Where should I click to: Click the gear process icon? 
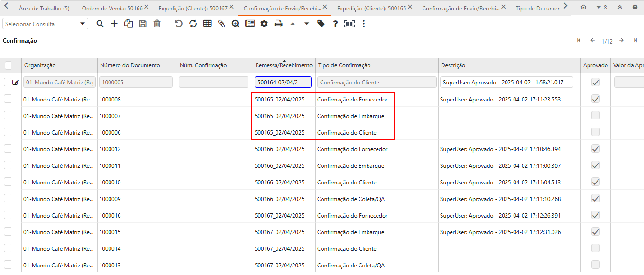click(x=264, y=24)
